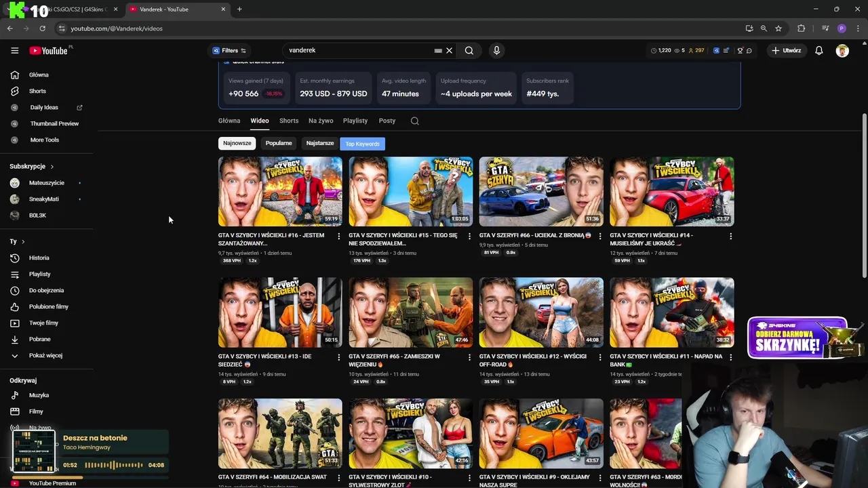Open options for GTA V Szeryfi #66 video
The width and height of the screenshot is (868, 488).
(600, 236)
